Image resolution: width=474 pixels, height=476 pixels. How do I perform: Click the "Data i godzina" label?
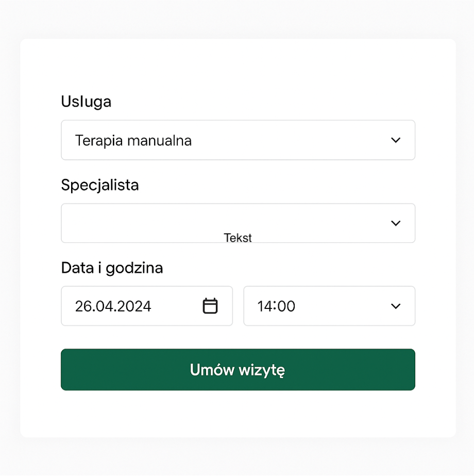[x=112, y=268]
